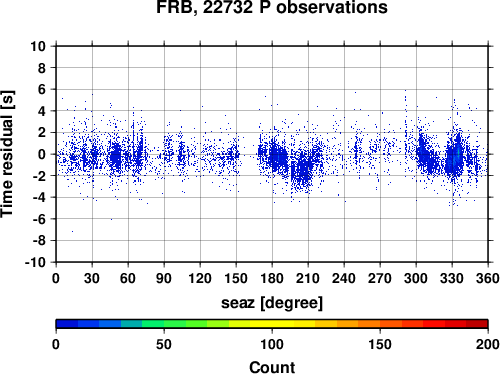Click the dark blue start of the colorbar
The image size is (500, 374).
click(x=67, y=324)
